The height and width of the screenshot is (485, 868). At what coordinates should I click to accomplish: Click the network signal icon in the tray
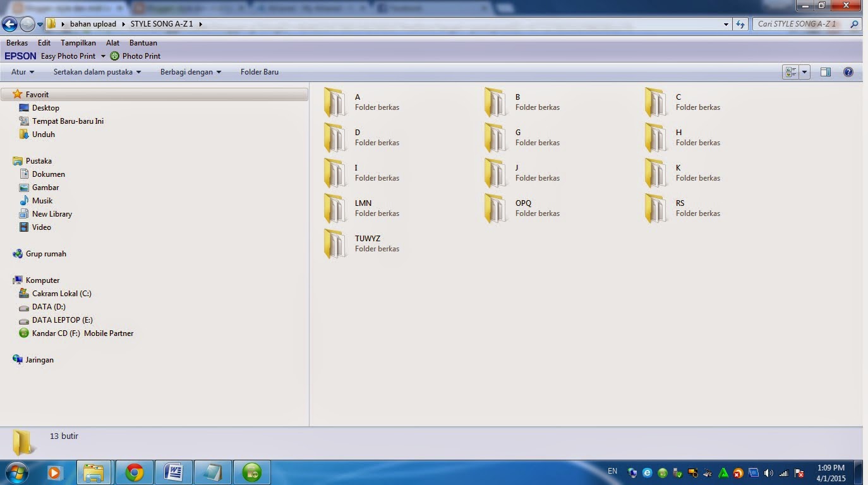[x=783, y=472]
